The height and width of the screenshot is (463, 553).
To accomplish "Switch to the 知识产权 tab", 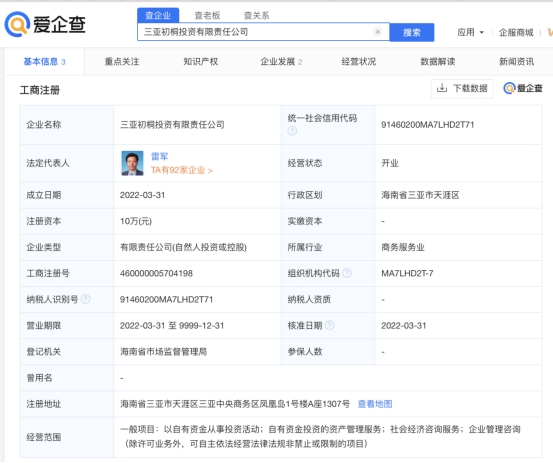I will 201,62.
